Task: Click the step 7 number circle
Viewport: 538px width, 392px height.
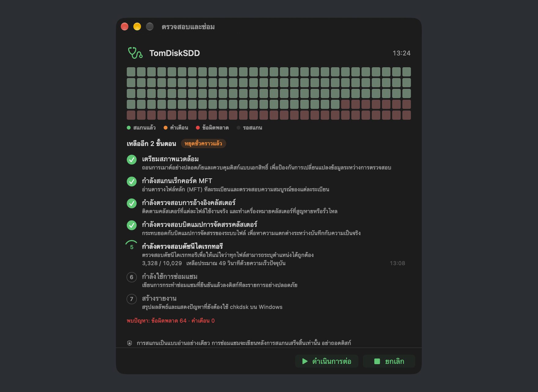Action: click(132, 299)
